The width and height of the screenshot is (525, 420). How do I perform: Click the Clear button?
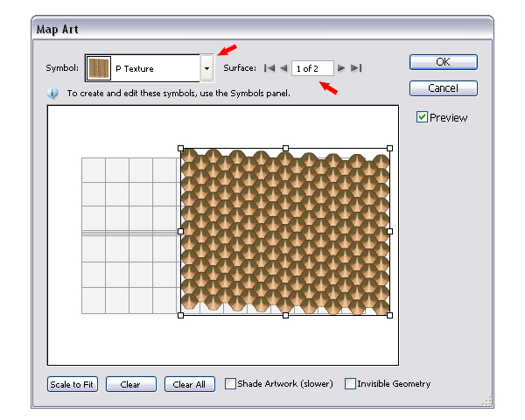(x=131, y=384)
